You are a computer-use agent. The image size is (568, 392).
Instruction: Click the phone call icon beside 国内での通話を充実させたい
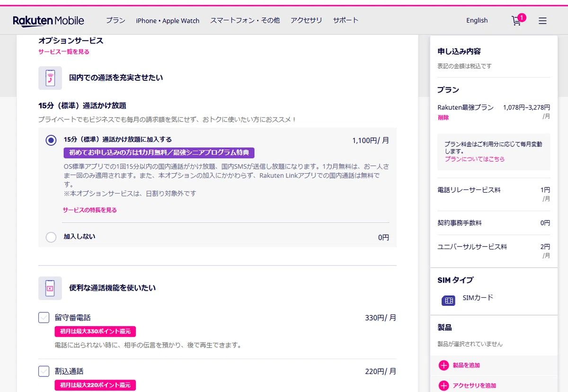tap(50, 78)
